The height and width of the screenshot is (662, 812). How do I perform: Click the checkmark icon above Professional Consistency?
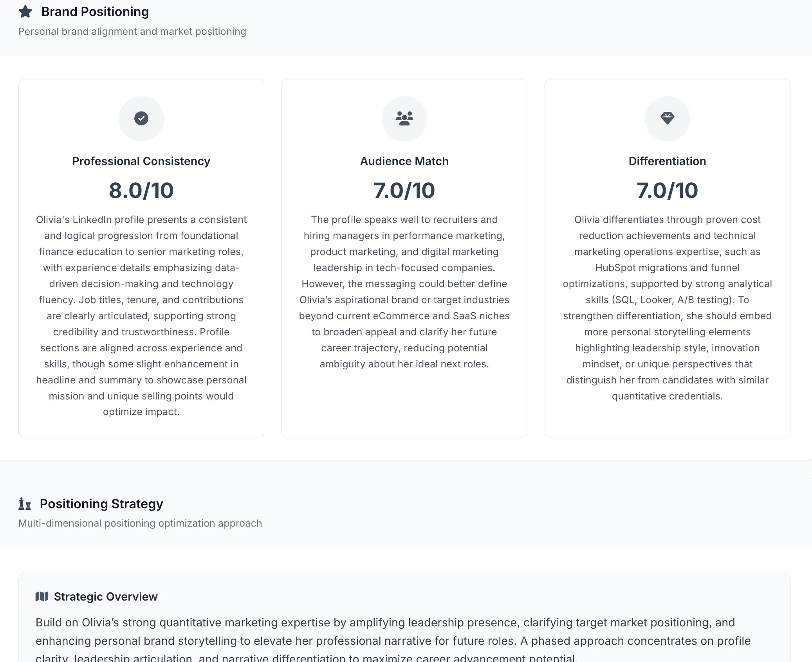point(141,118)
